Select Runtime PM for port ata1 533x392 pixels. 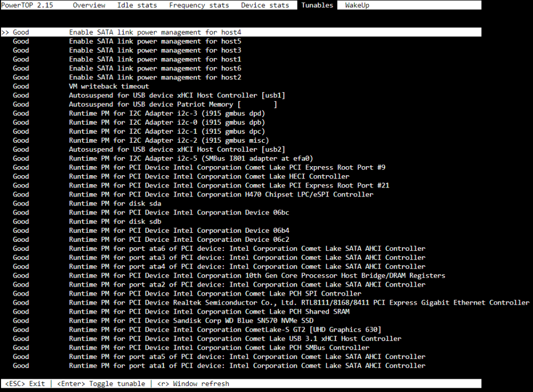click(241, 365)
